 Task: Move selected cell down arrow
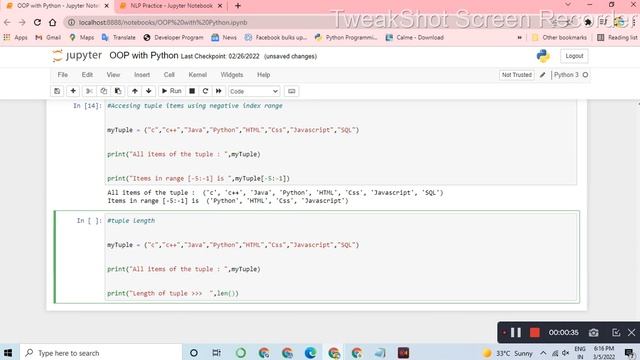click(x=149, y=91)
